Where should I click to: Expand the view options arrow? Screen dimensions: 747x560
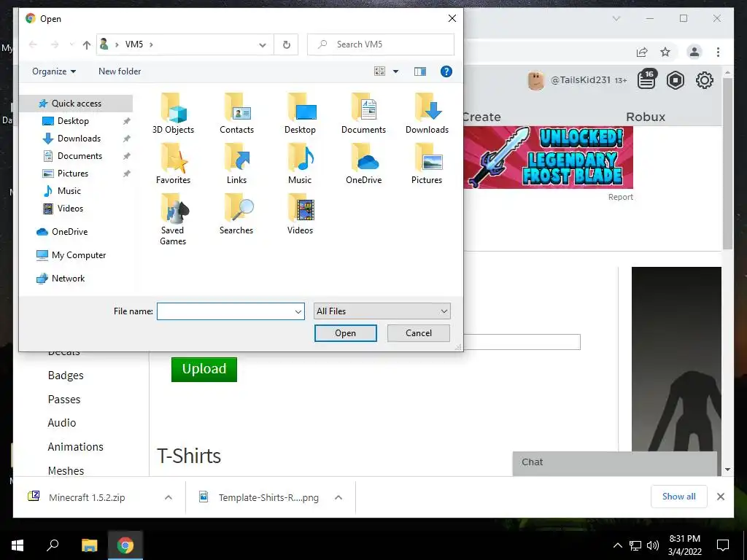[395, 71]
